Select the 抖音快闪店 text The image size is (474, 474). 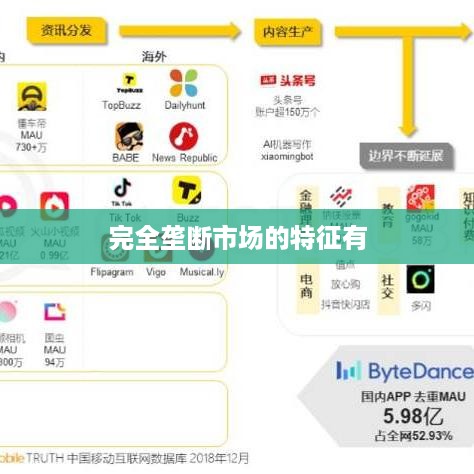(x=345, y=304)
